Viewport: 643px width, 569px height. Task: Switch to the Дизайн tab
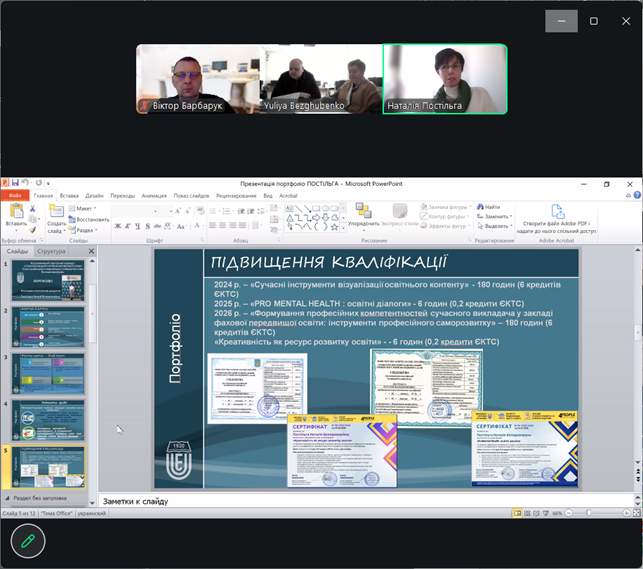(94, 196)
